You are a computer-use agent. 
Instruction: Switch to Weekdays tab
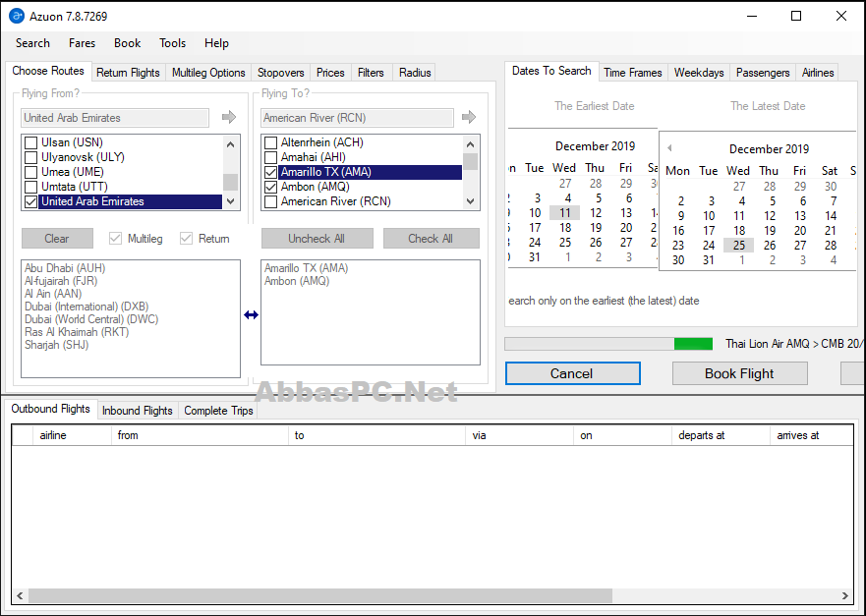pos(699,73)
